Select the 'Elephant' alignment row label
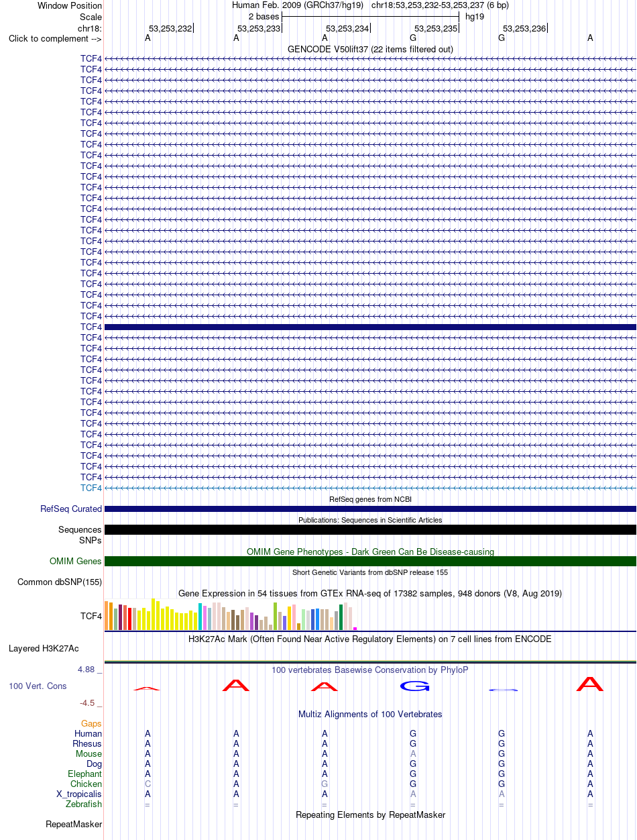 [85, 774]
